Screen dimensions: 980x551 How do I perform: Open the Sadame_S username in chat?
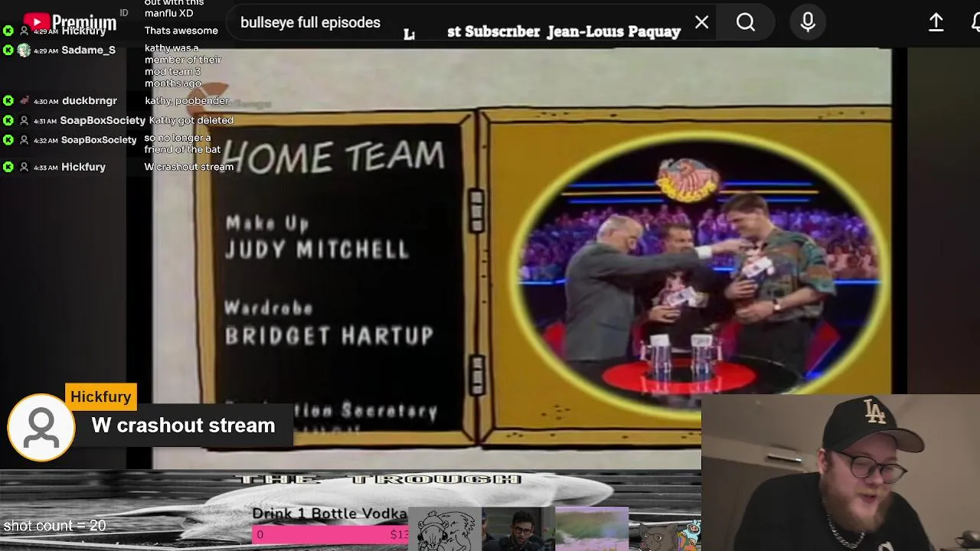coord(88,51)
